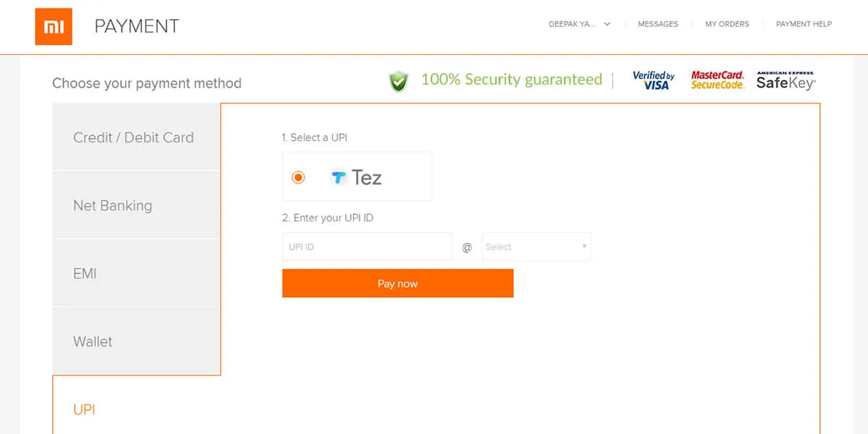Click the orange Mi logo

point(54,27)
